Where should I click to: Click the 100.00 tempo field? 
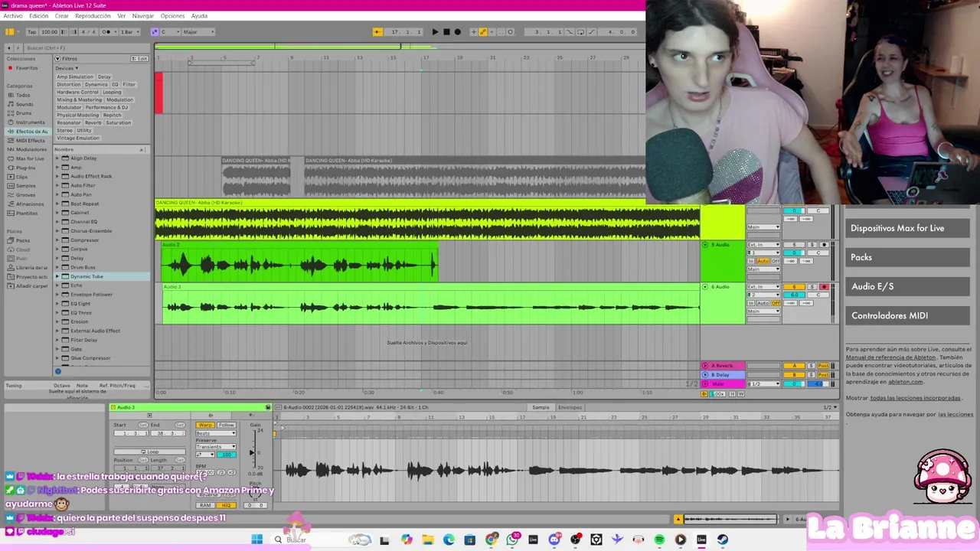tap(49, 31)
